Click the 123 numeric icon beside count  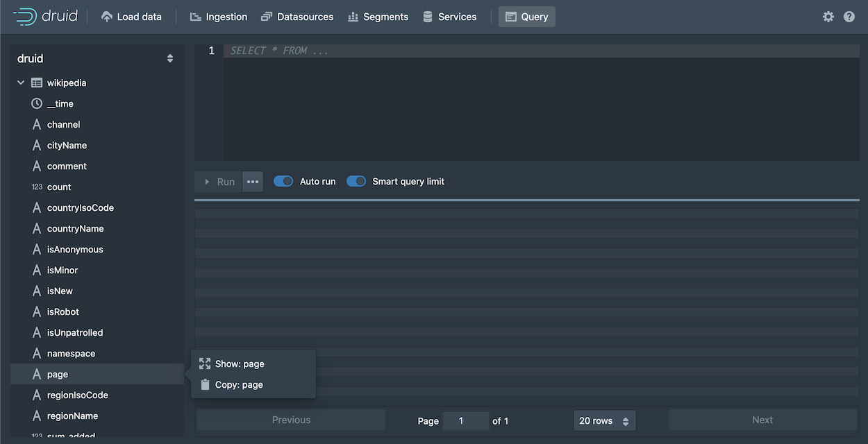pos(37,187)
